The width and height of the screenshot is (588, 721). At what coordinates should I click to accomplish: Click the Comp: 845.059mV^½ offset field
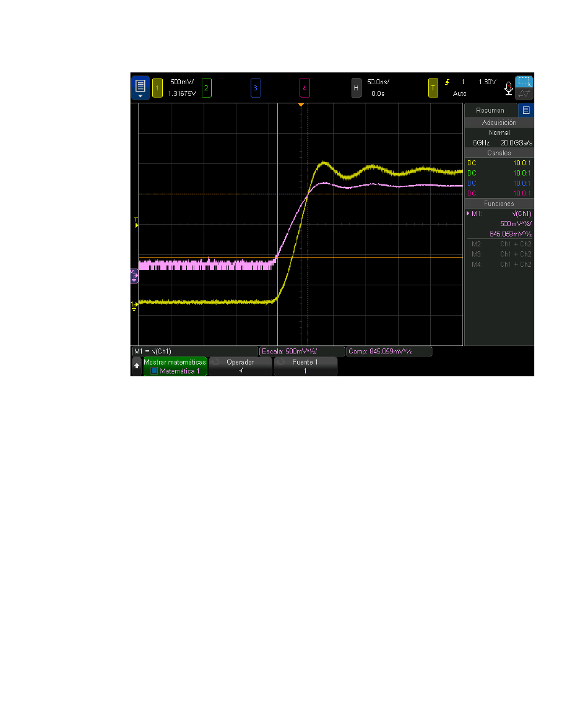coord(389,352)
